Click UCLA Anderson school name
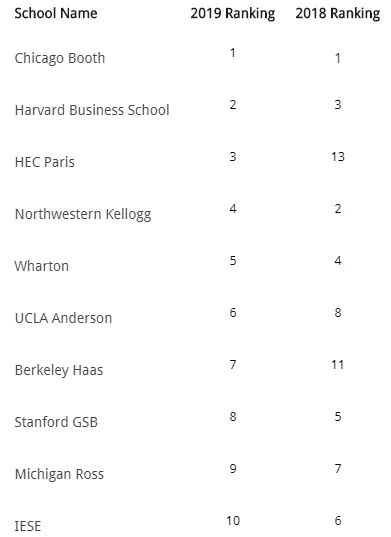 [x=63, y=318]
